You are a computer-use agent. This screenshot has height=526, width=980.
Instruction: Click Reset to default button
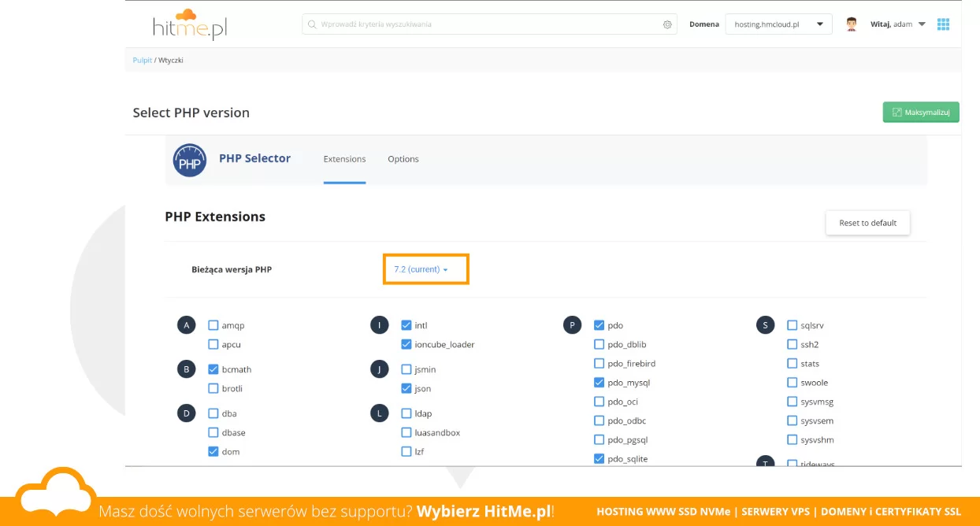tap(867, 223)
